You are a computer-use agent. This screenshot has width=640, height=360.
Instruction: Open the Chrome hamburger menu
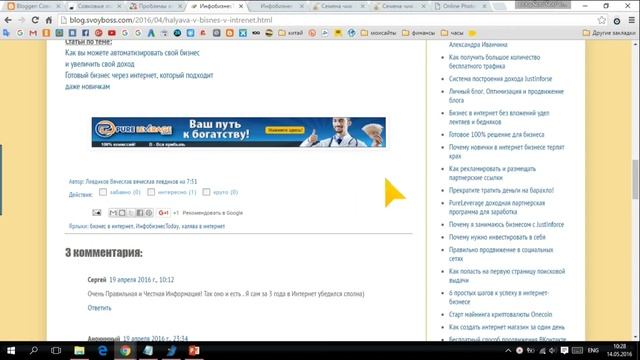(631, 20)
